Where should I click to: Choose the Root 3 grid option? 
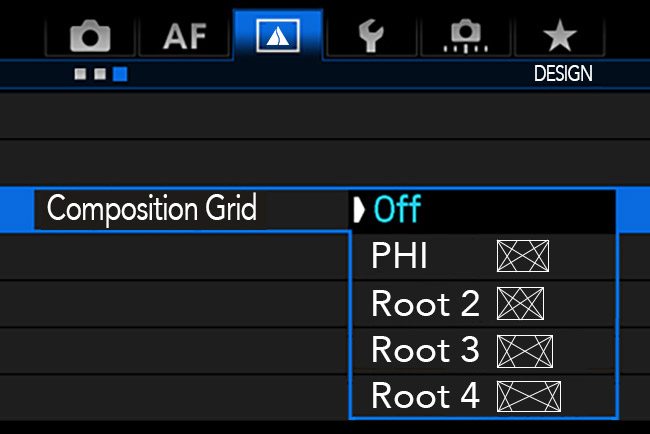(x=483, y=350)
